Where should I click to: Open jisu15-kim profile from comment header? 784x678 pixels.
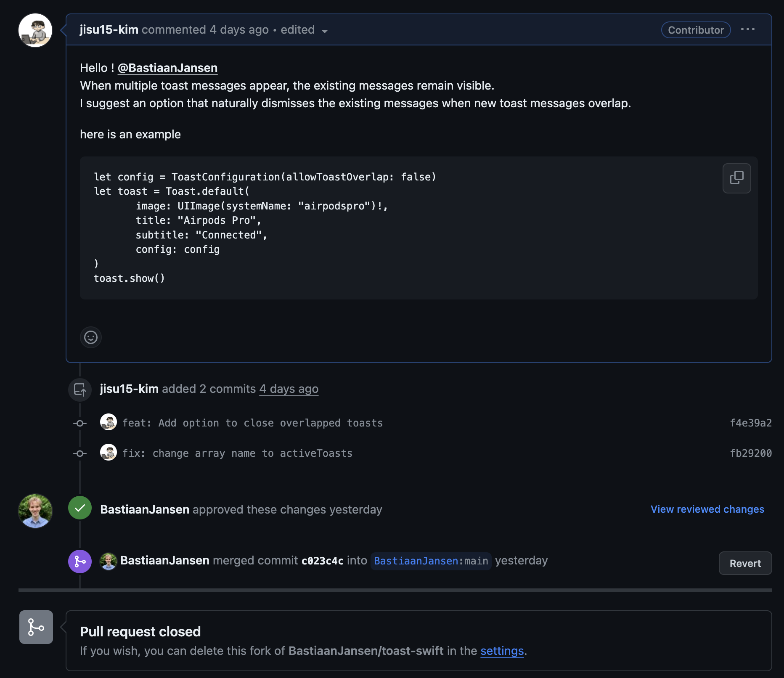click(109, 30)
